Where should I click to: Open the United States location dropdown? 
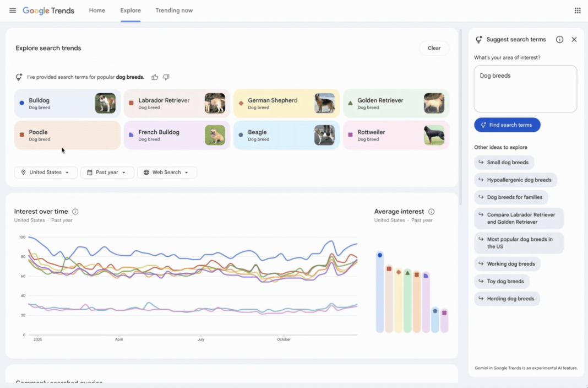(46, 172)
